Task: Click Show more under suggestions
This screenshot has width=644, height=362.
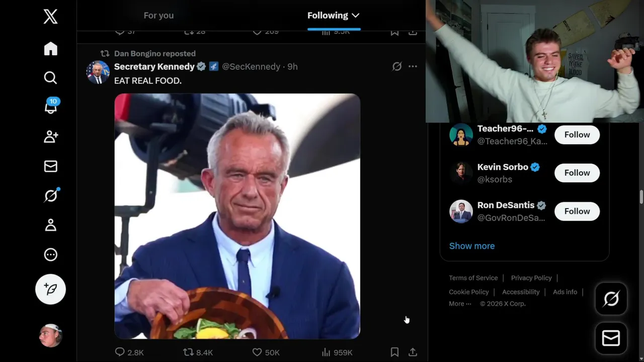Action: [x=472, y=246]
